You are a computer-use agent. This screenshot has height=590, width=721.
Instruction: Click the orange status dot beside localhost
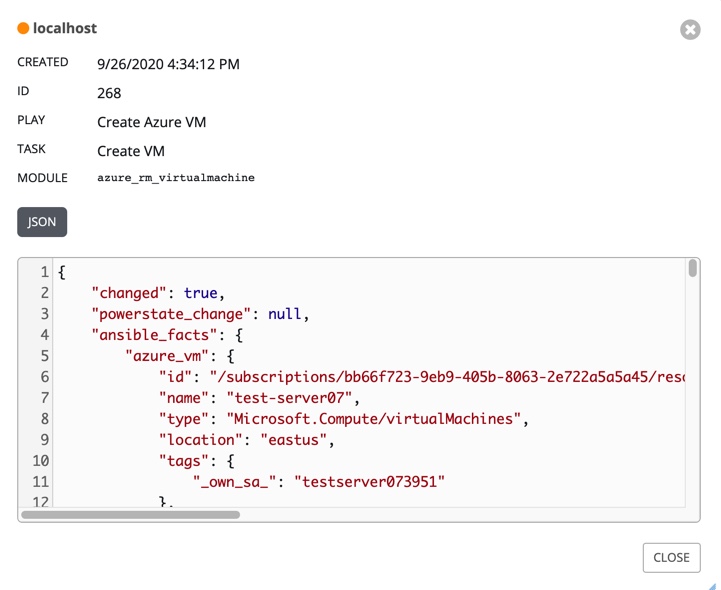point(23,29)
